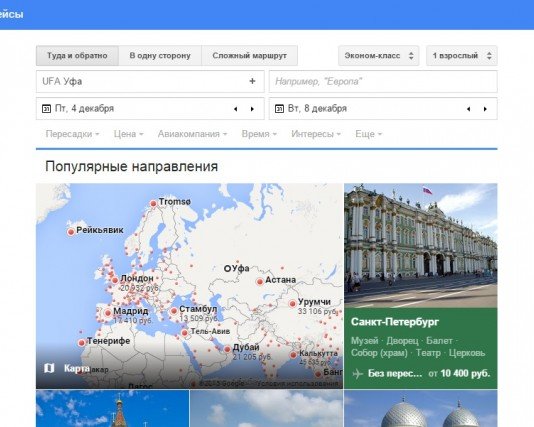534x427 pixels.
Task: Select the Тель-Авив marker on map
Action: point(185,333)
